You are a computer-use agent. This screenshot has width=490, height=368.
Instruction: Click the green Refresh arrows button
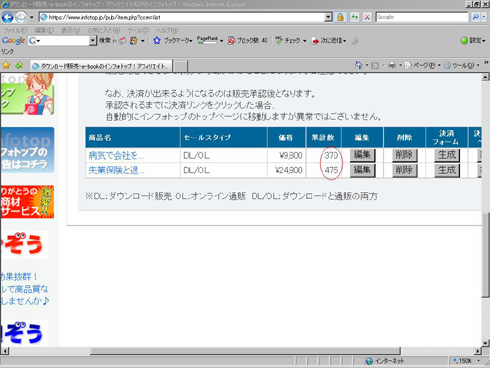(354, 17)
